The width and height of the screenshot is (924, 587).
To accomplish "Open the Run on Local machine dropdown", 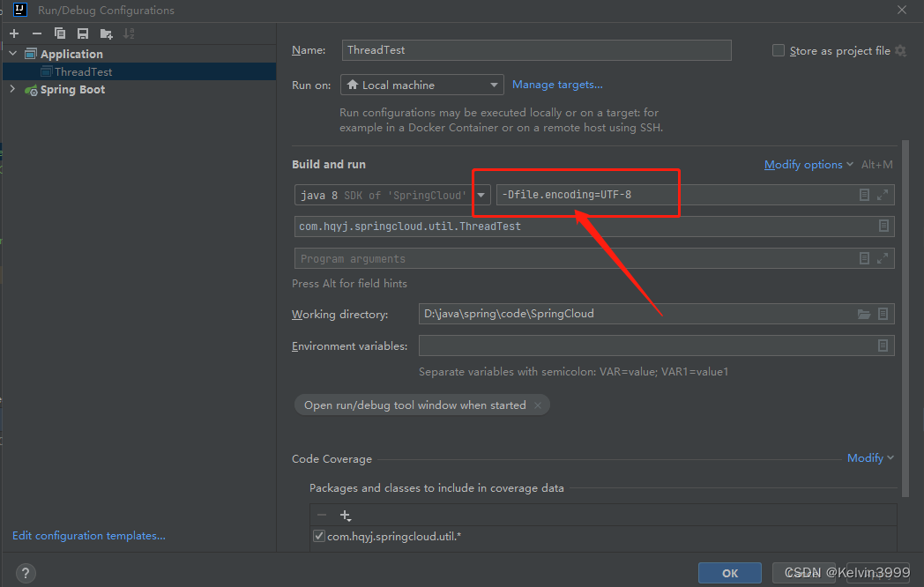I will [x=422, y=85].
